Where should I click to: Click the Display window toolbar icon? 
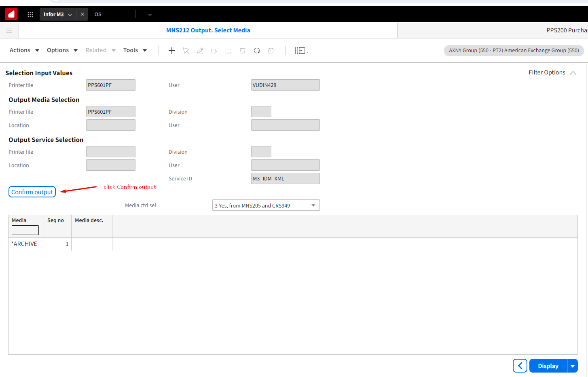pyautogui.click(x=228, y=51)
